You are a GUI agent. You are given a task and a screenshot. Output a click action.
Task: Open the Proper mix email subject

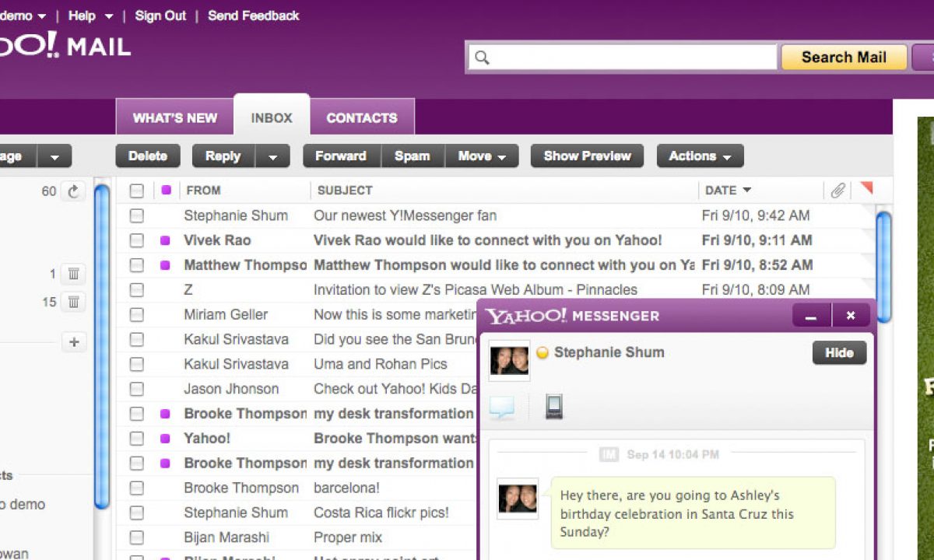[x=348, y=537]
